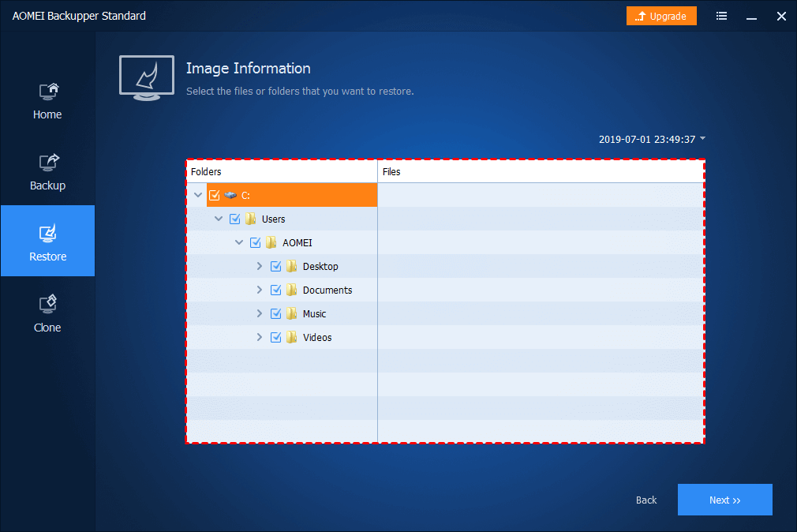Select the 'Documents' folder name
The image size is (797, 532).
tap(327, 290)
